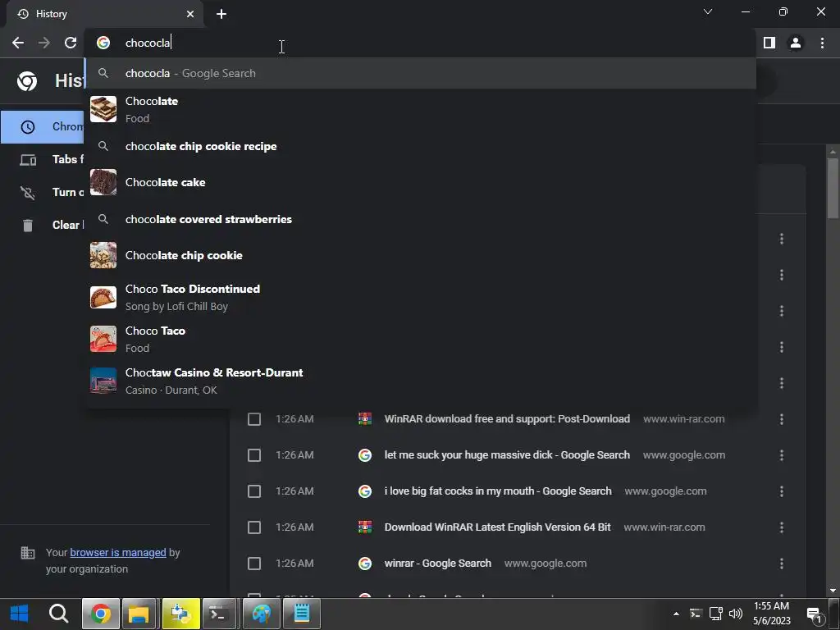The image size is (840, 630).
Task: Open File Explorer from taskbar
Action: click(139, 614)
